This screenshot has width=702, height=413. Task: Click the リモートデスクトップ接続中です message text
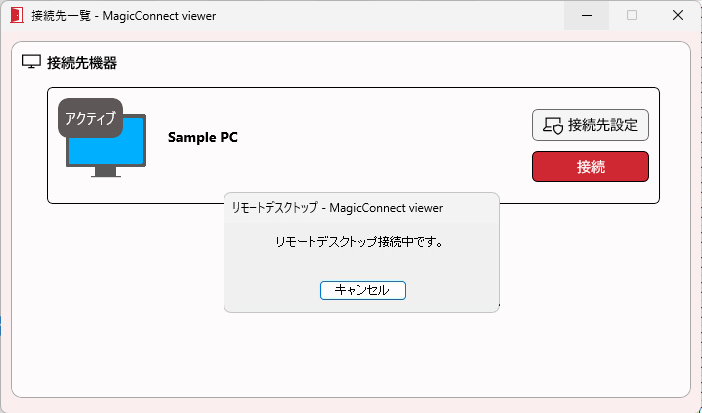[359, 242]
